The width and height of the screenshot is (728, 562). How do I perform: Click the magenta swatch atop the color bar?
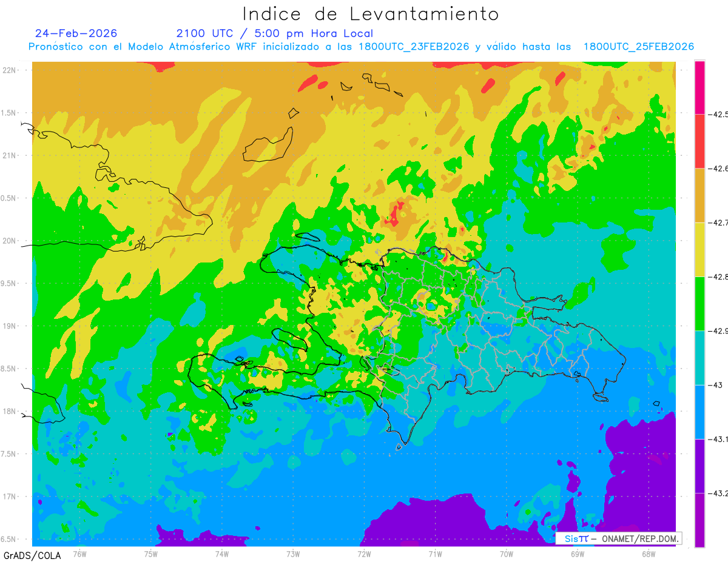pos(699,87)
